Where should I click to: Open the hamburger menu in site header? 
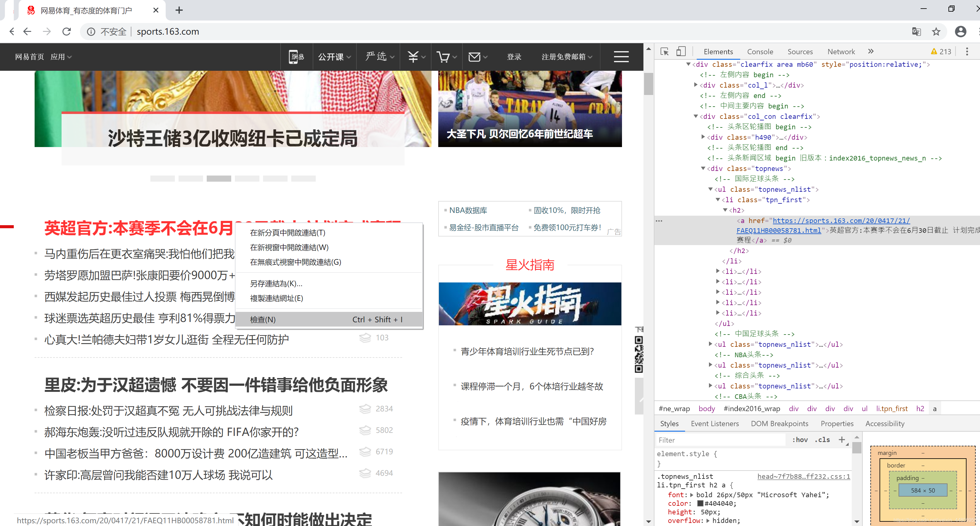coord(621,57)
